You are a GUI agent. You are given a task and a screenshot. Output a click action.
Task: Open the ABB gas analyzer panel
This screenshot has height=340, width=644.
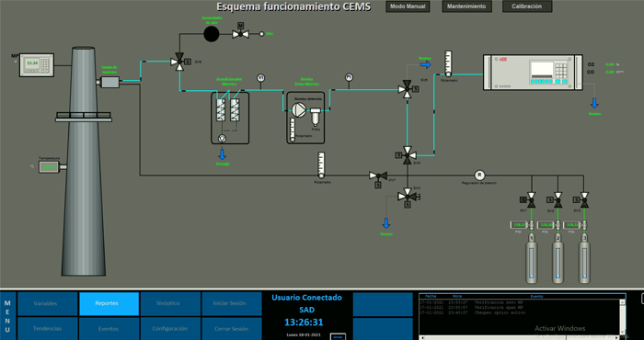533,73
